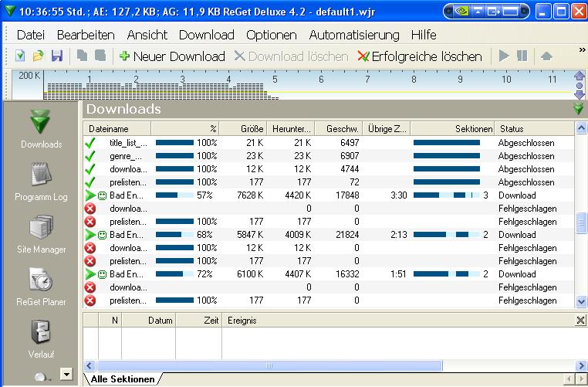This screenshot has height=387, width=588.
Task: Click Datum column header in log
Action: (x=148, y=321)
